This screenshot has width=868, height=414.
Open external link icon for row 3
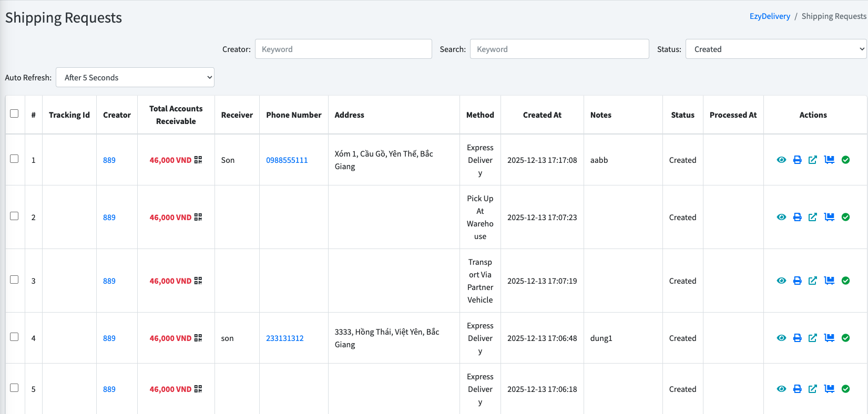[813, 281]
